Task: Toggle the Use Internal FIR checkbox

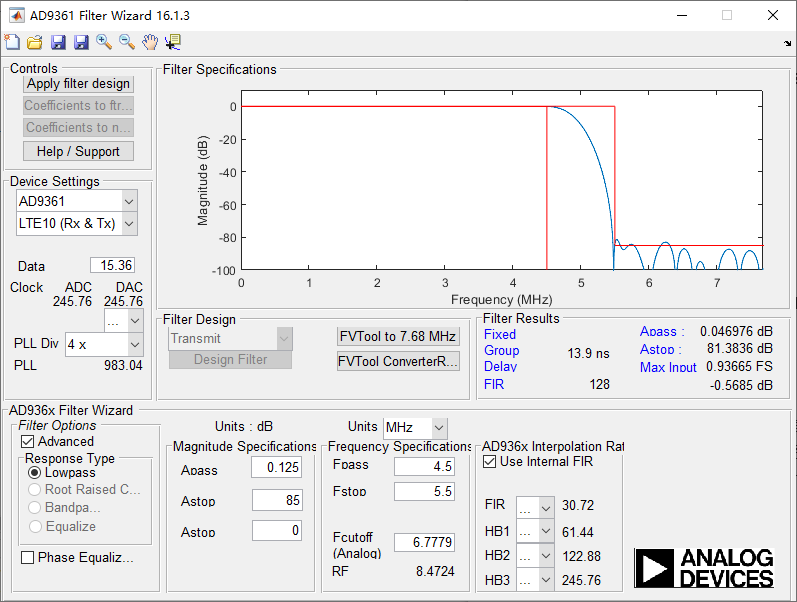Action: tap(489, 462)
